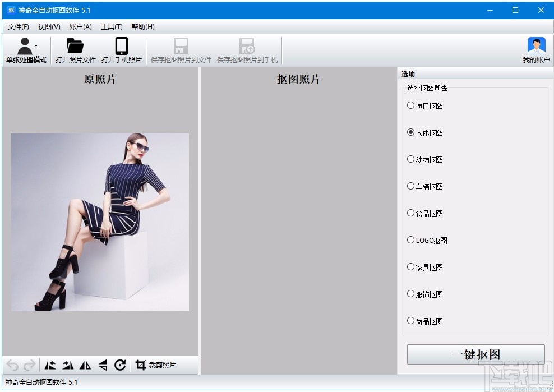Choose the 商品抠图 radio option
554x392 pixels.
tap(411, 321)
